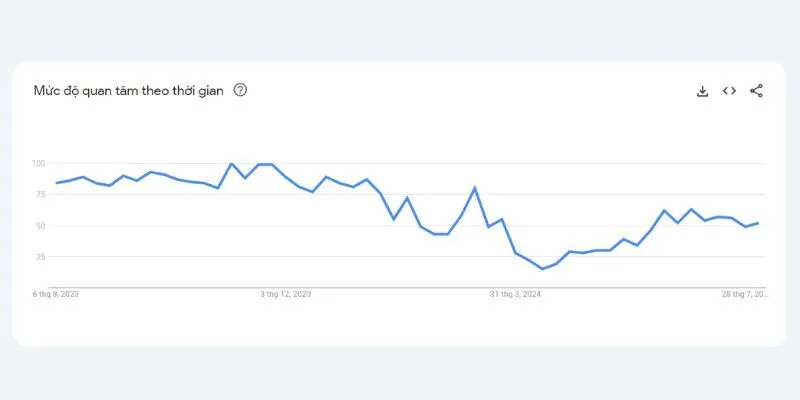Open the embed code icon
Screen dimensions: 800x400
click(x=729, y=91)
